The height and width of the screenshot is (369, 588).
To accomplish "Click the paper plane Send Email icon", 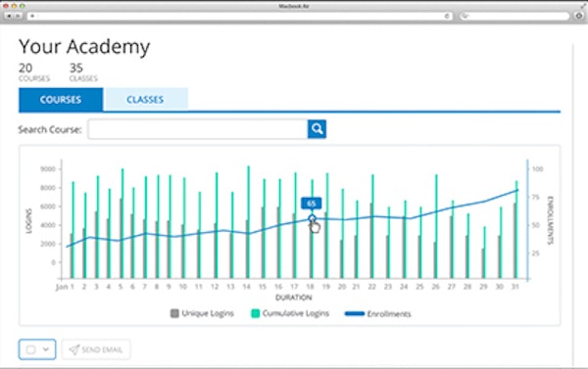I will coord(73,349).
